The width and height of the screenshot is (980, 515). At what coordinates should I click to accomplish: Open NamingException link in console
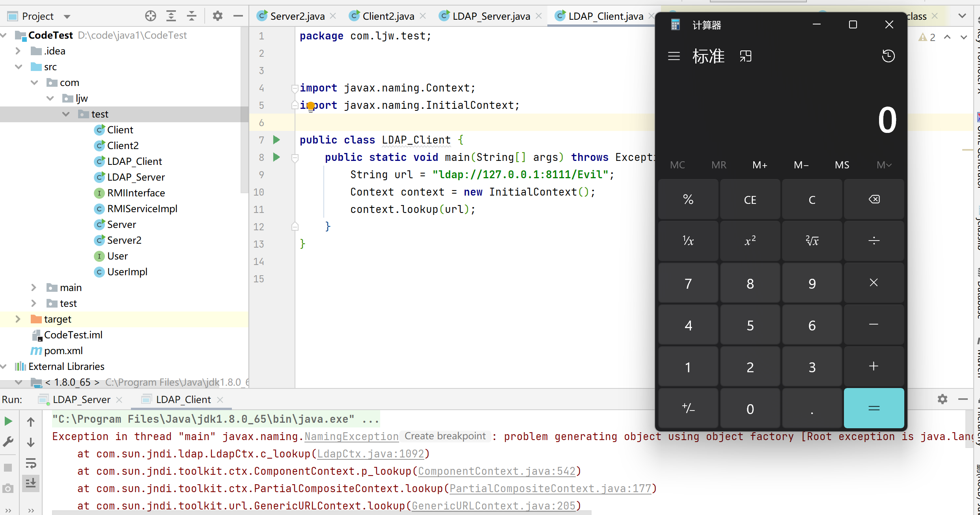pyautogui.click(x=351, y=437)
